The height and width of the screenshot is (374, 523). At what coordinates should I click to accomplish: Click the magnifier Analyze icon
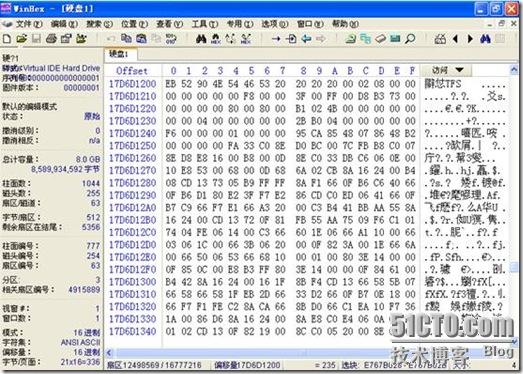[410, 39]
